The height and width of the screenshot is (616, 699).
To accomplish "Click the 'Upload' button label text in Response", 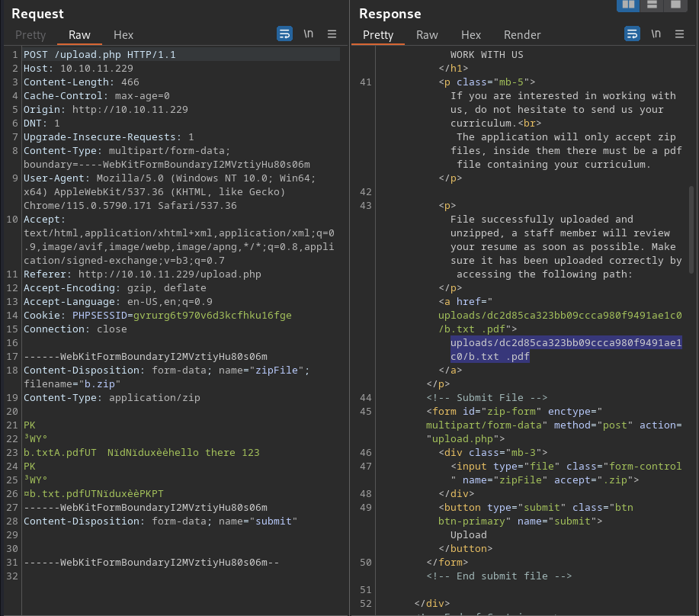I will click(469, 535).
